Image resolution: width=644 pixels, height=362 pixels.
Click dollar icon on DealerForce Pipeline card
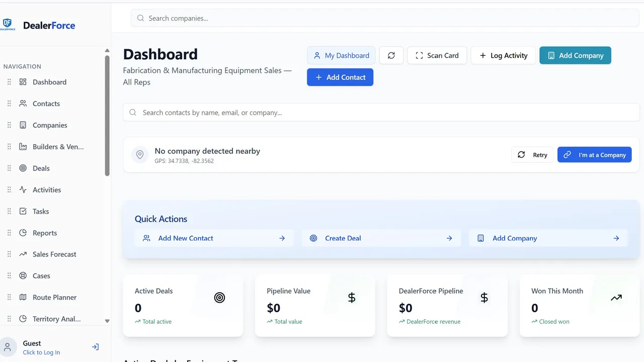point(484,298)
